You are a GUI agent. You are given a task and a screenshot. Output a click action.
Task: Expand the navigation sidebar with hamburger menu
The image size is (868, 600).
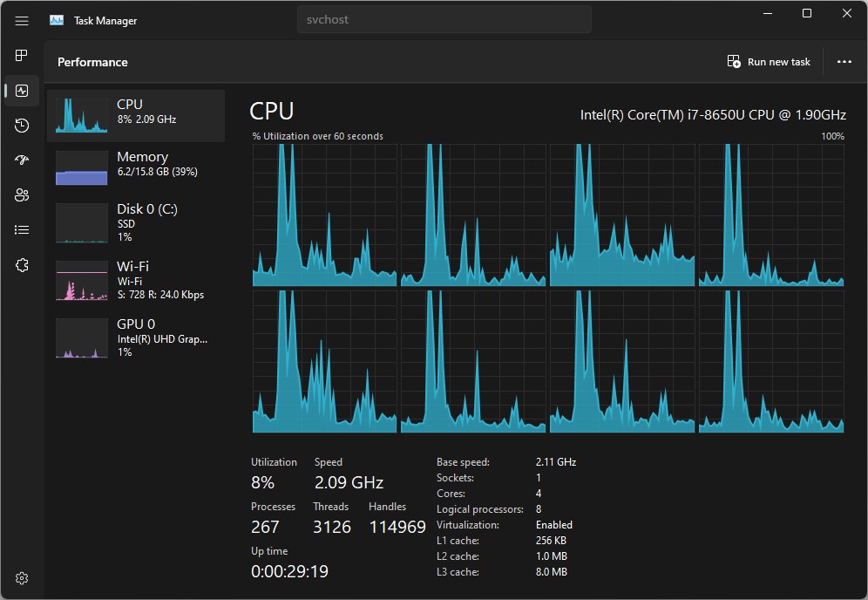(22, 20)
